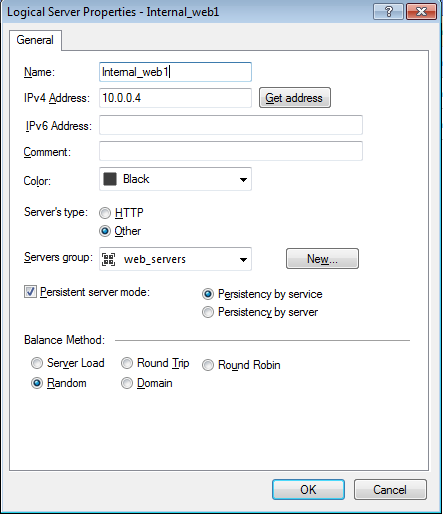Click into the IPv6 Address field
The width and height of the screenshot is (443, 515).
click(x=231, y=125)
